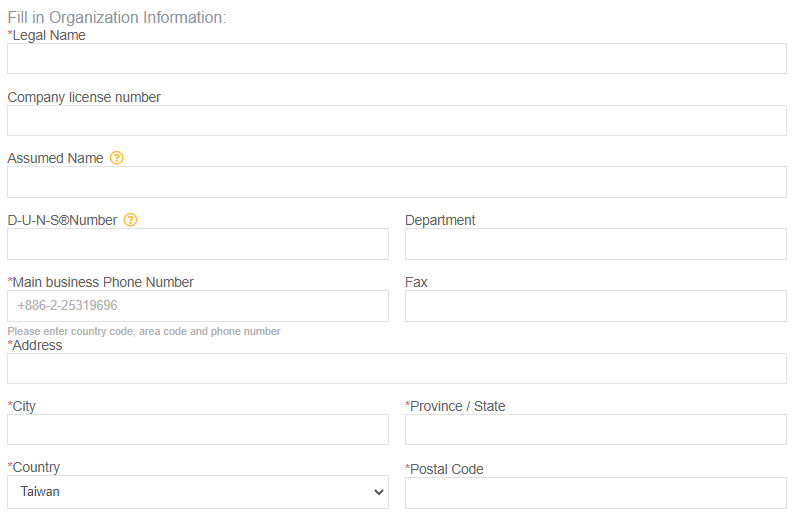This screenshot has width=804, height=517.
Task: Click into the Address text box
Action: [x=397, y=368]
